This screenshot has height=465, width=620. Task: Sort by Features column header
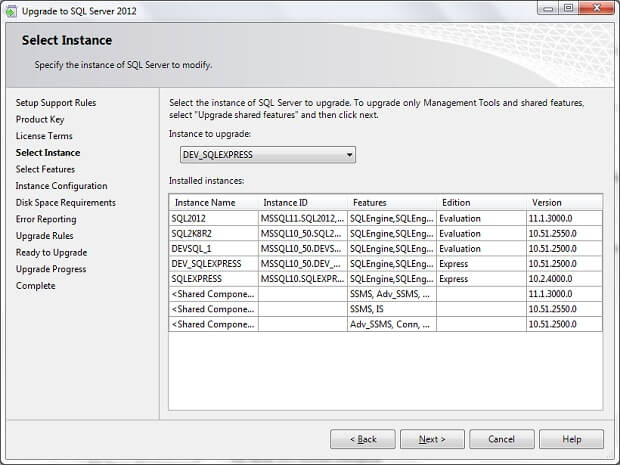pyautogui.click(x=392, y=202)
